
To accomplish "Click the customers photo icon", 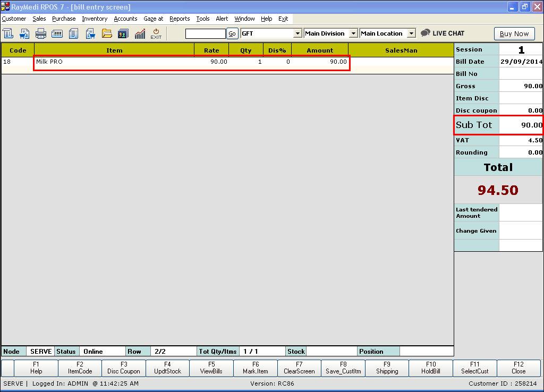I will tap(123, 33).
